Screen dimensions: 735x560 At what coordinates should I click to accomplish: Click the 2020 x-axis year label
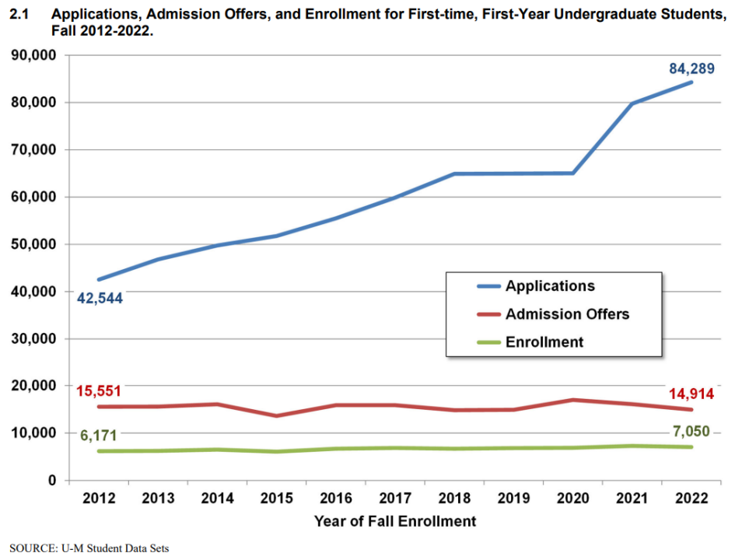click(572, 498)
